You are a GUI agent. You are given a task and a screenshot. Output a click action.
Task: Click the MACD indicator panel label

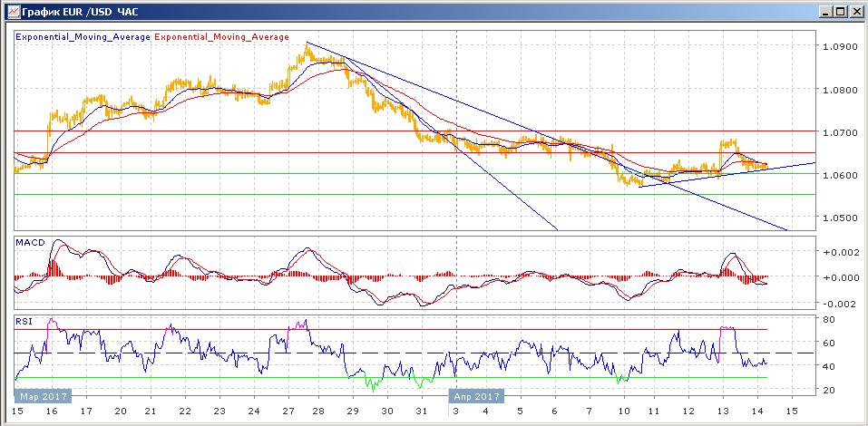tap(29, 244)
